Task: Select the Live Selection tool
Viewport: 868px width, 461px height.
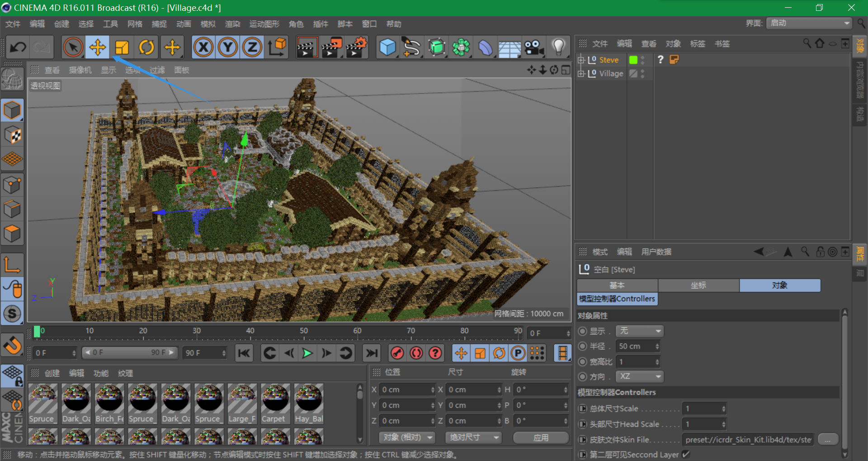Action: click(73, 47)
